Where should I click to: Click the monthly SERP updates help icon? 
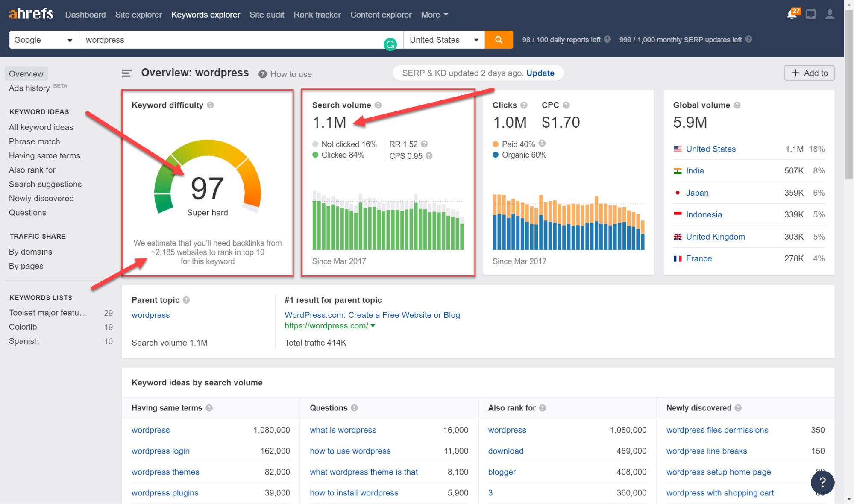[749, 39]
